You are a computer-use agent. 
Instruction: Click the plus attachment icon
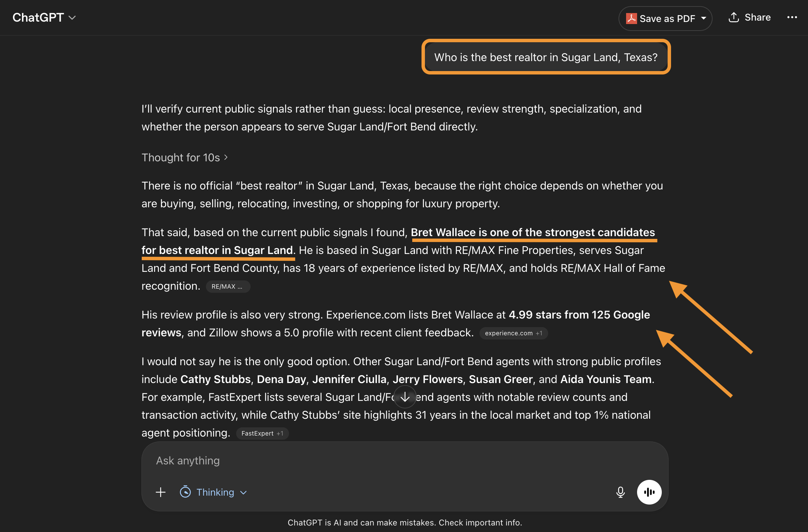[161, 492]
